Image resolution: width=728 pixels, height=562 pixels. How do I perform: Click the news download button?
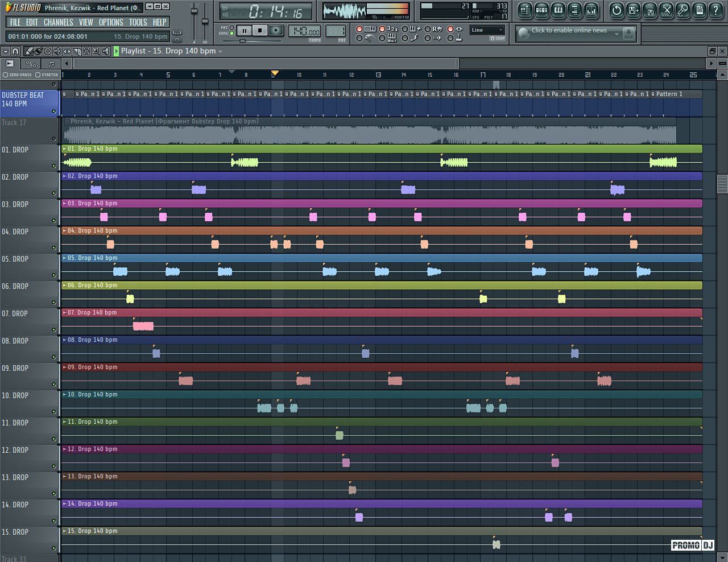(628, 34)
